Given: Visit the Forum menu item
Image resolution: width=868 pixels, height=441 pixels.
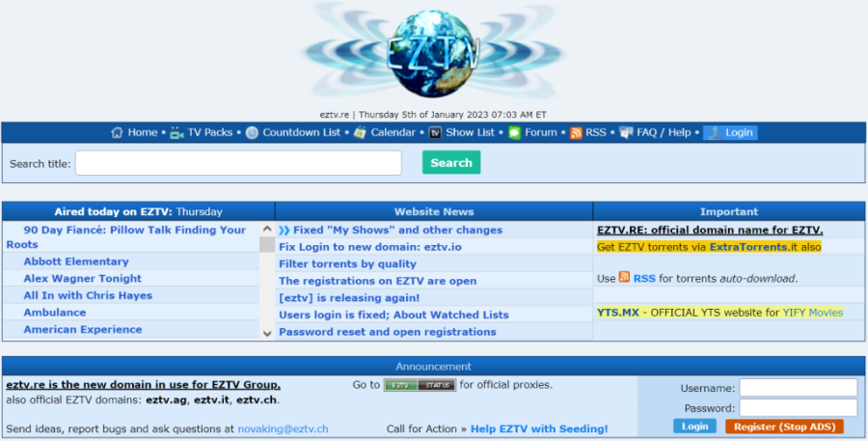Looking at the screenshot, I should pyautogui.click(x=541, y=132).
